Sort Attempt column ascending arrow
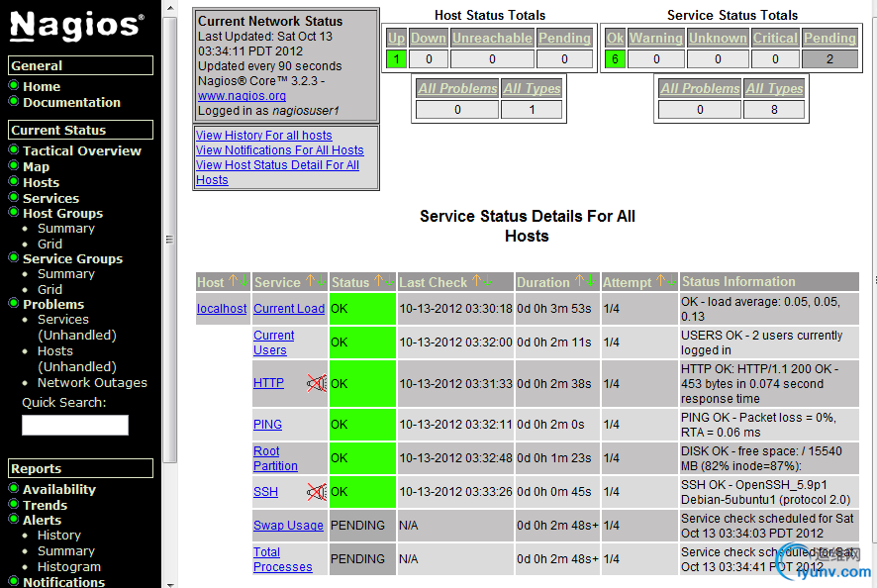Screen dimensions: 877x588 (660, 280)
